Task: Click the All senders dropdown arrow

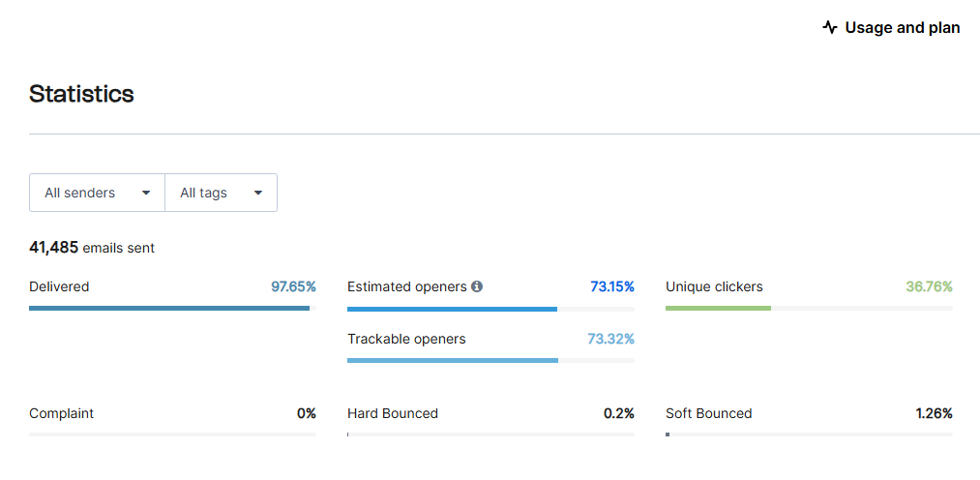Action: point(146,193)
